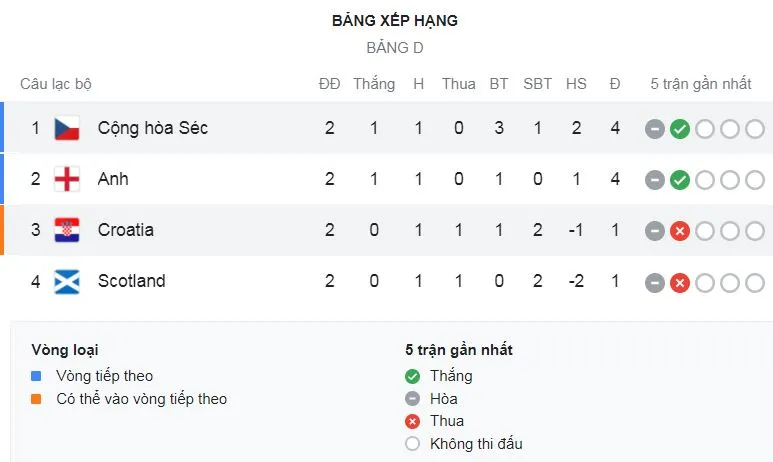Click the 5 trận gần nhất column header
This screenshot has height=462, width=773.
[x=700, y=84]
